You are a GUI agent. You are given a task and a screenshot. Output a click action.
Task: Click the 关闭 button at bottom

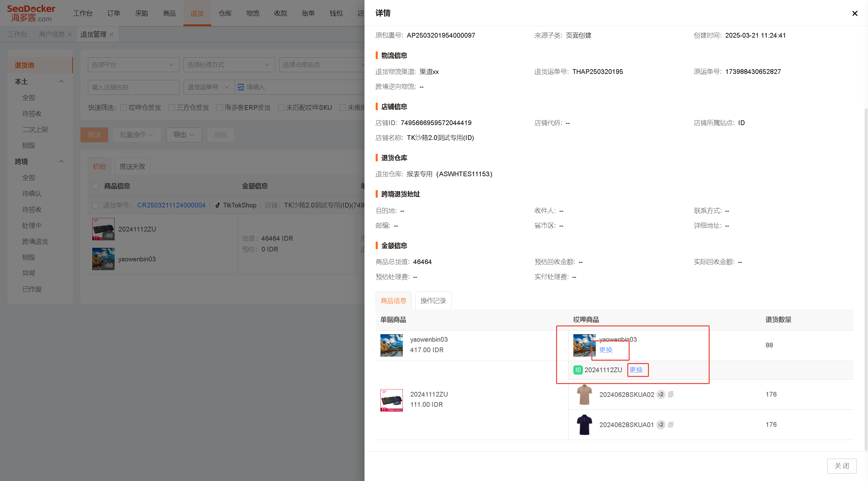842,466
